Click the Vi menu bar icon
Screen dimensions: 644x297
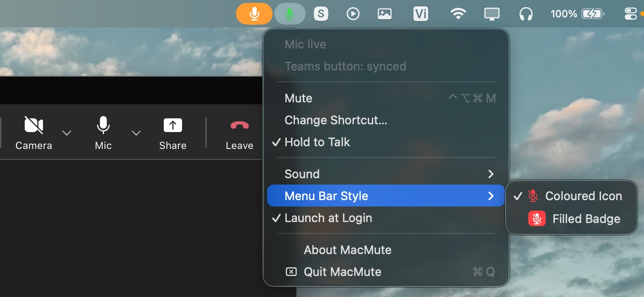(420, 14)
